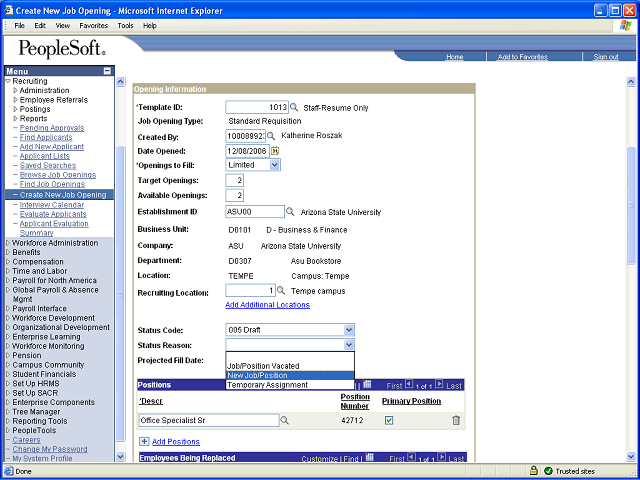Click the Available Openings input field
Screen dimensions: 640x480
coord(234,195)
